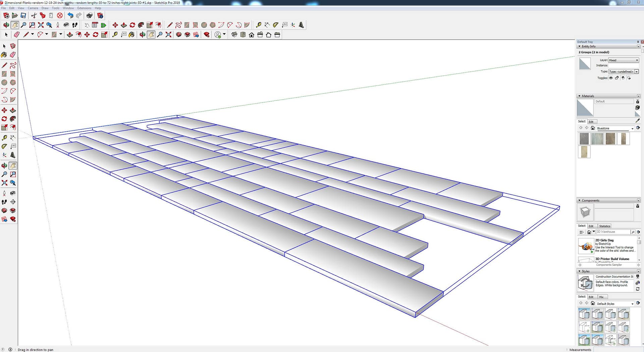Screen dimensions: 644x352
Task: Open the Camera menu
Action: (x=33, y=8)
